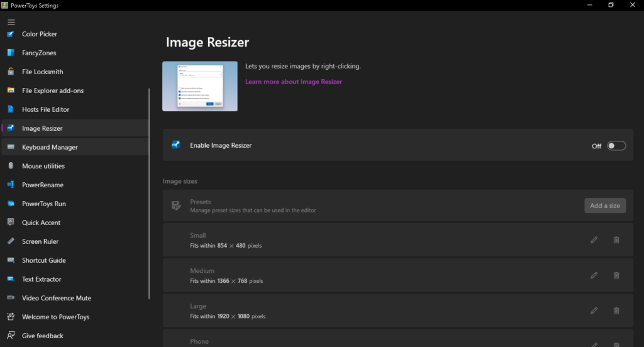
Task: Click the Quick Accent label
Action: (41, 223)
